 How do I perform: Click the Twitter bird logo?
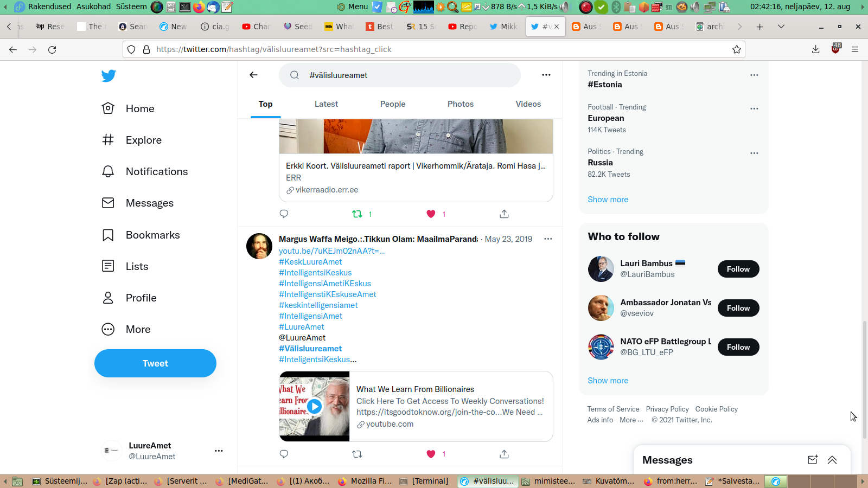pos(108,75)
